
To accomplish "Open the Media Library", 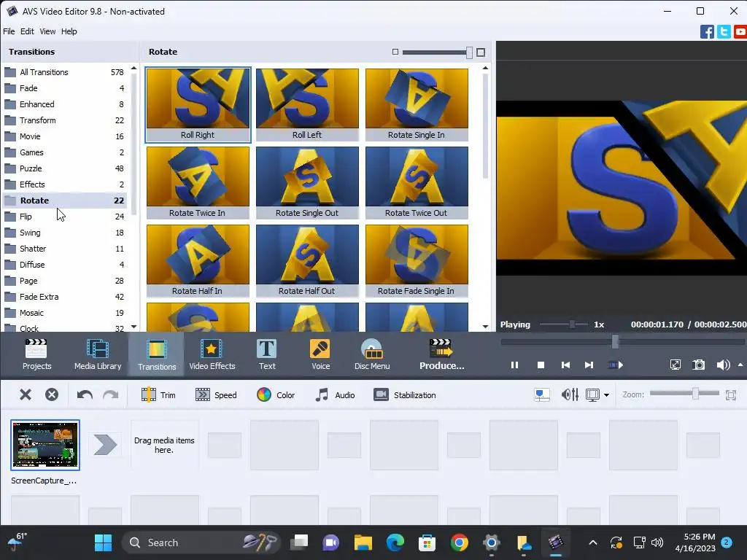I will tap(98, 354).
